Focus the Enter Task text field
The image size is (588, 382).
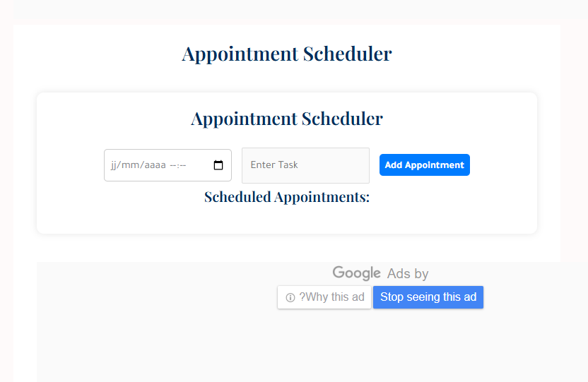(305, 165)
